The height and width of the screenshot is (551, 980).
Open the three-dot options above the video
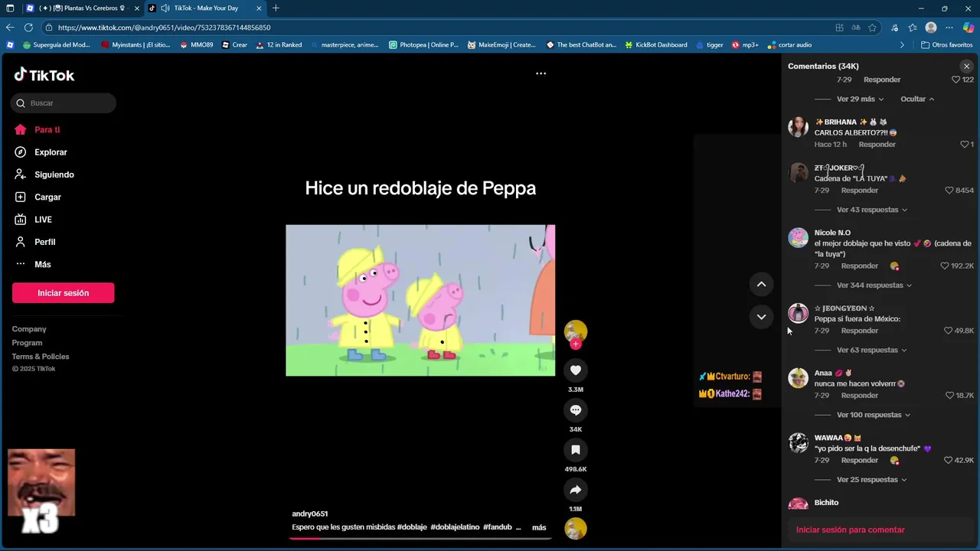541,73
